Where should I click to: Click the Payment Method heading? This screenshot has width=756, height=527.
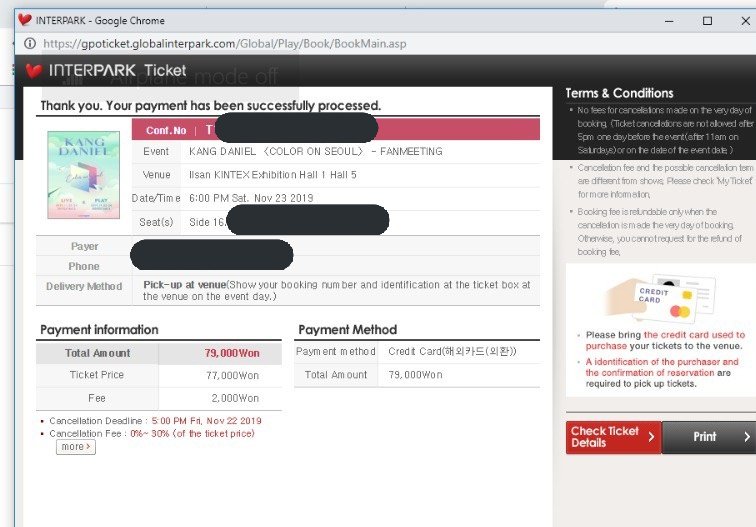coord(348,330)
